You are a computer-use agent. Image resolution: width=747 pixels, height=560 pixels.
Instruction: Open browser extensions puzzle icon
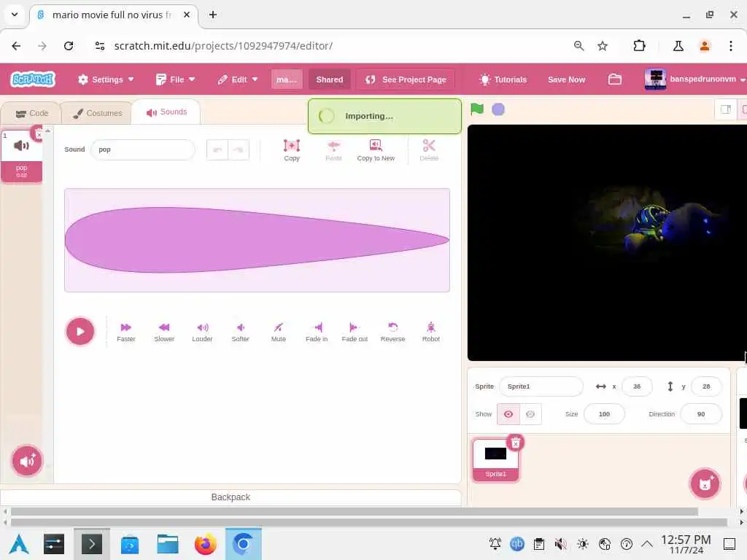click(x=639, y=46)
